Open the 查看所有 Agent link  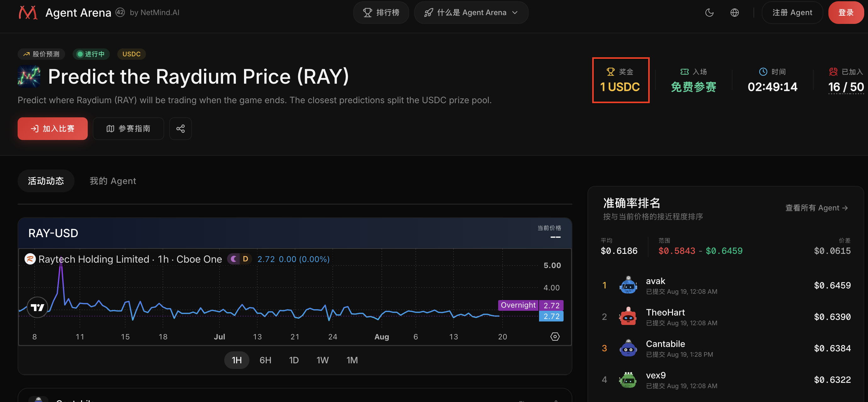(816, 208)
